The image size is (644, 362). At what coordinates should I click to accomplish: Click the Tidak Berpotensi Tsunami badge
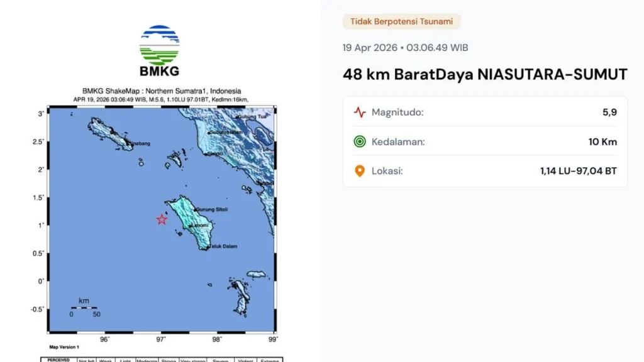click(401, 21)
